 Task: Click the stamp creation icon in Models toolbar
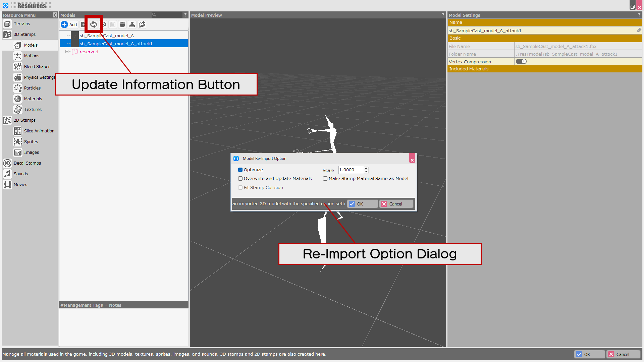[132, 24]
